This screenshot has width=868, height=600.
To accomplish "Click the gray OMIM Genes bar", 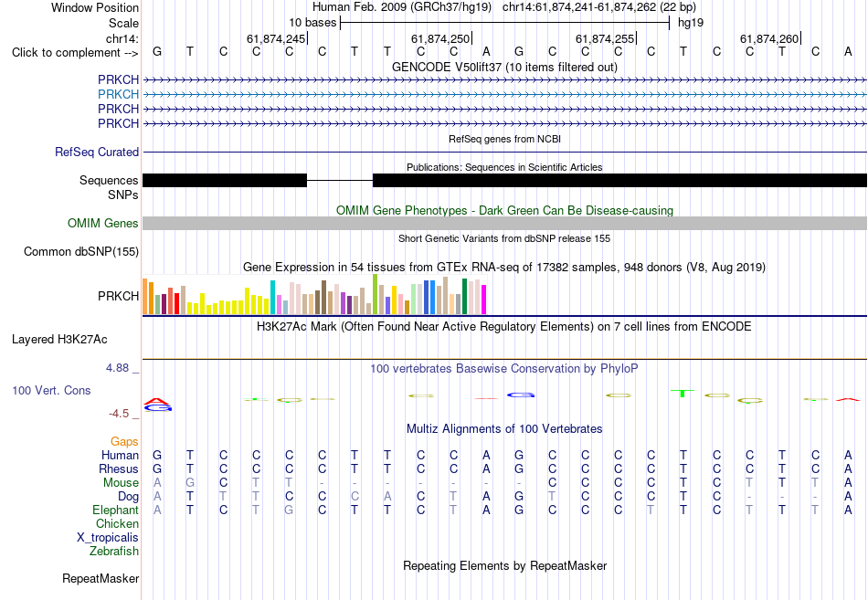I will tap(504, 223).
